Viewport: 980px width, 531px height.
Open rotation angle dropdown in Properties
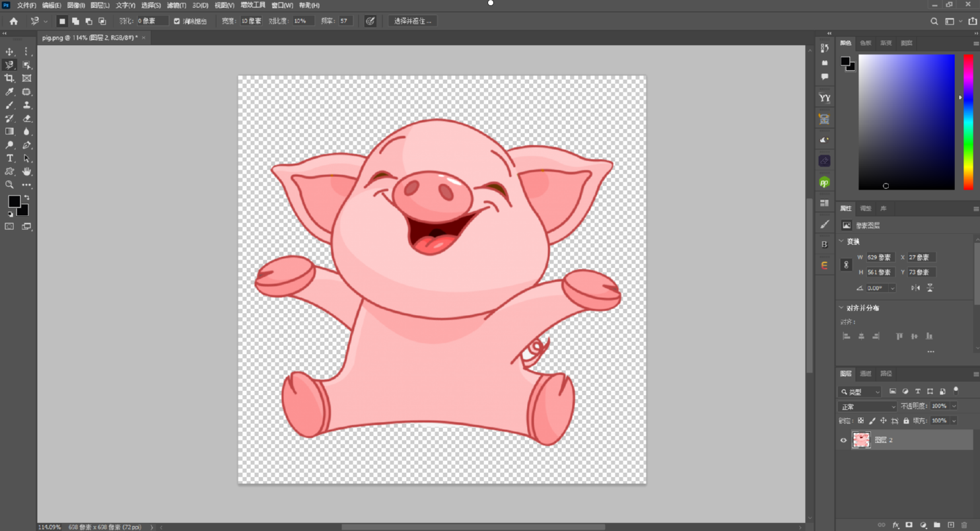click(x=892, y=288)
